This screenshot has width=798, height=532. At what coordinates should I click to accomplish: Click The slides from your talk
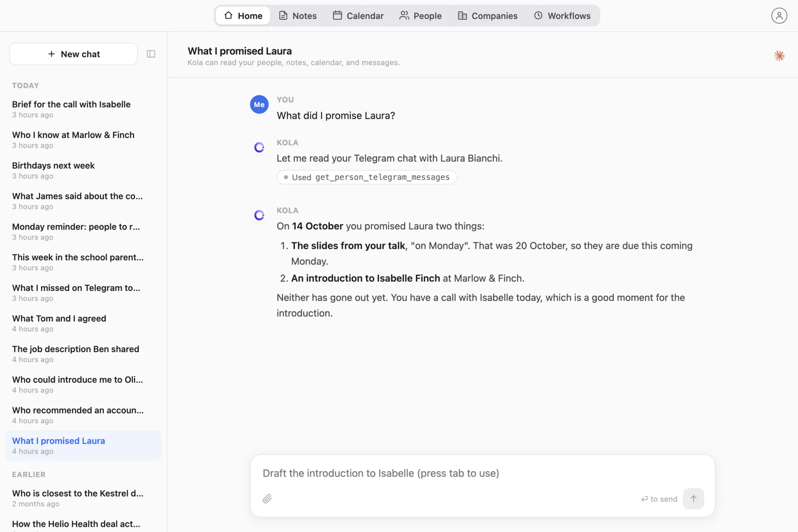click(x=348, y=246)
